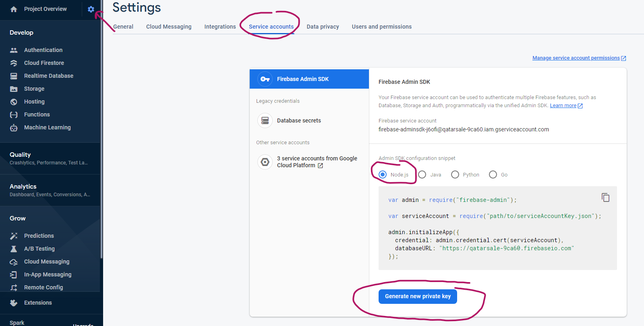This screenshot has width=644, height=326.
Task: Click the Extensions puzzle icon
Action: click(14, 303)
